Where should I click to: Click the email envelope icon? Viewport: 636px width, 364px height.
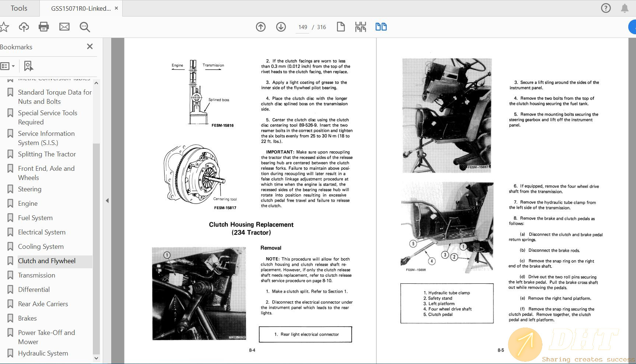click(64, 27)
